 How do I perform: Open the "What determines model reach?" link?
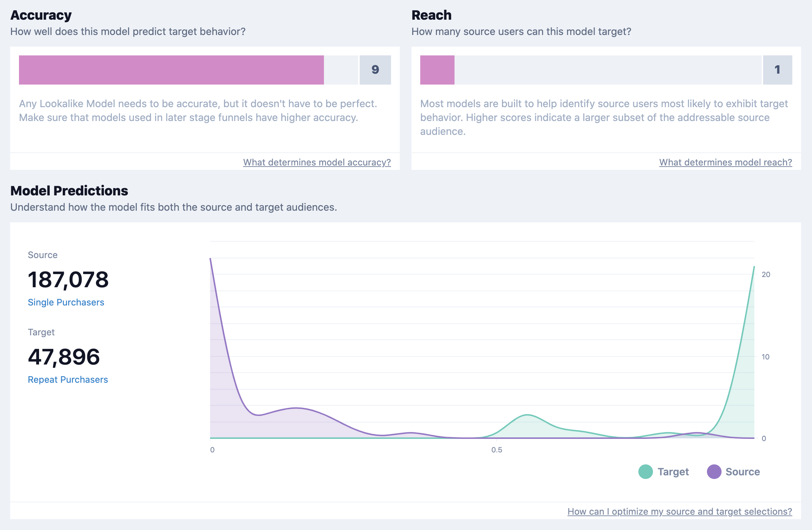tap(725, 162)
